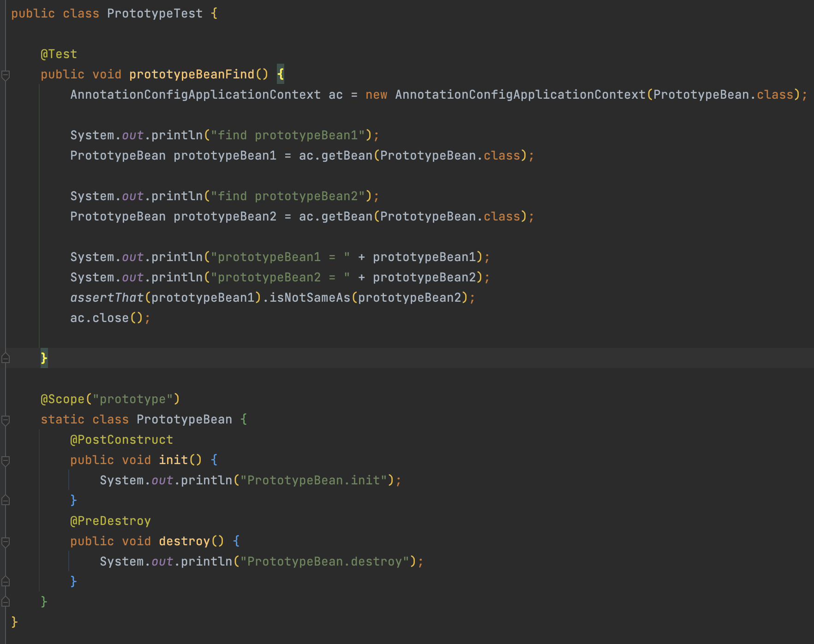This screenshot has height=644, width=814.
Task: Click the @PreDestroy annotation
Action: click(x=110, y=521)
